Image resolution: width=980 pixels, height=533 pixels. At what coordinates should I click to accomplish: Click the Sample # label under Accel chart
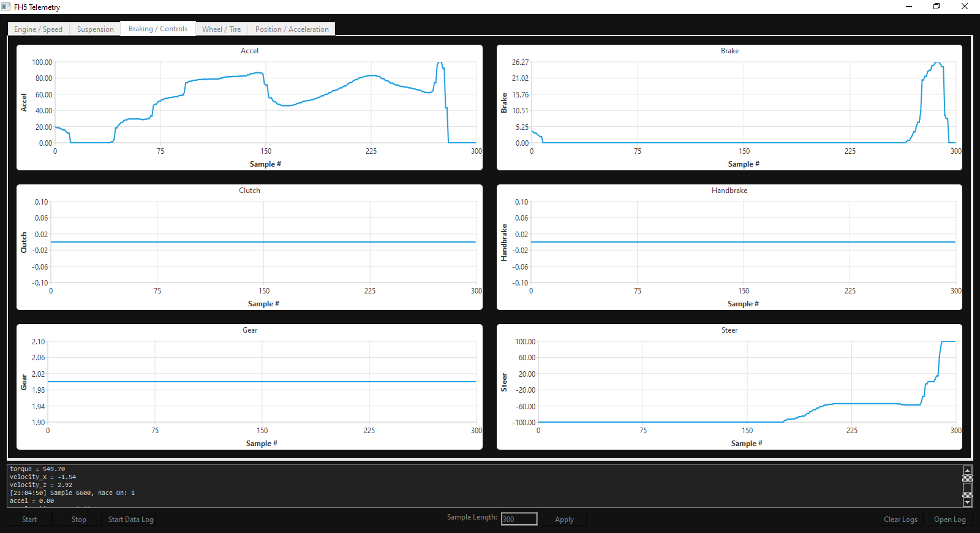point(265,164)
